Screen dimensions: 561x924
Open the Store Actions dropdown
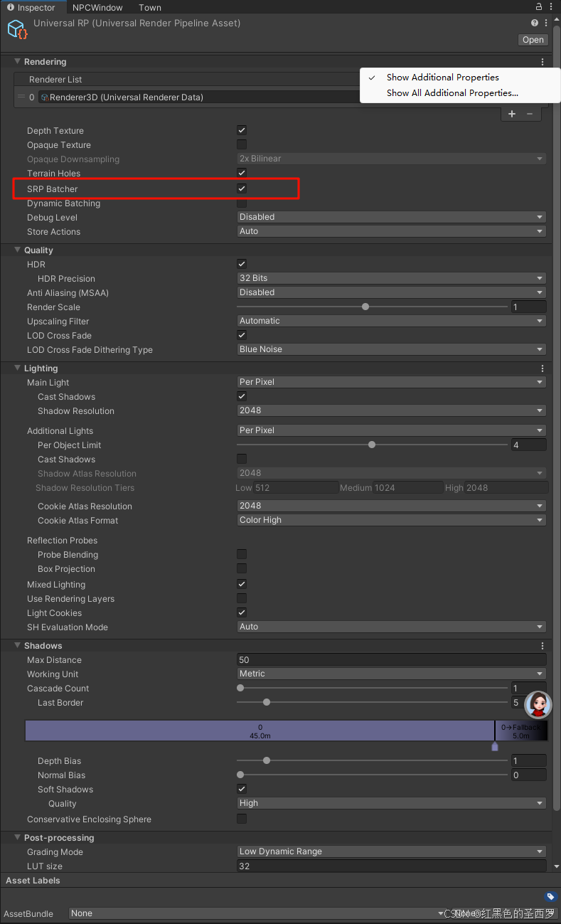(392, 231)
